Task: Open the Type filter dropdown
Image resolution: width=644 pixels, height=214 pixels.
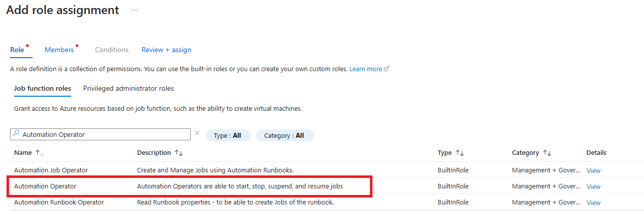Action: tap(228, 135)
